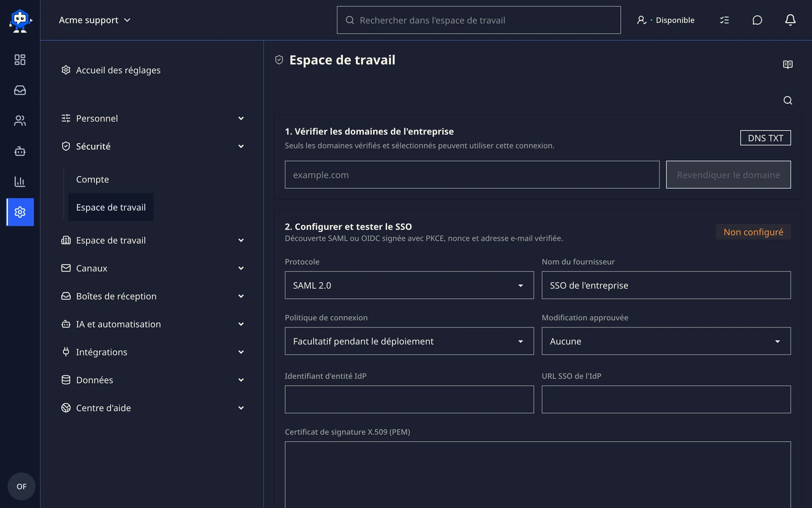Expand the Canaux section
812x508 pixels.
153,268
